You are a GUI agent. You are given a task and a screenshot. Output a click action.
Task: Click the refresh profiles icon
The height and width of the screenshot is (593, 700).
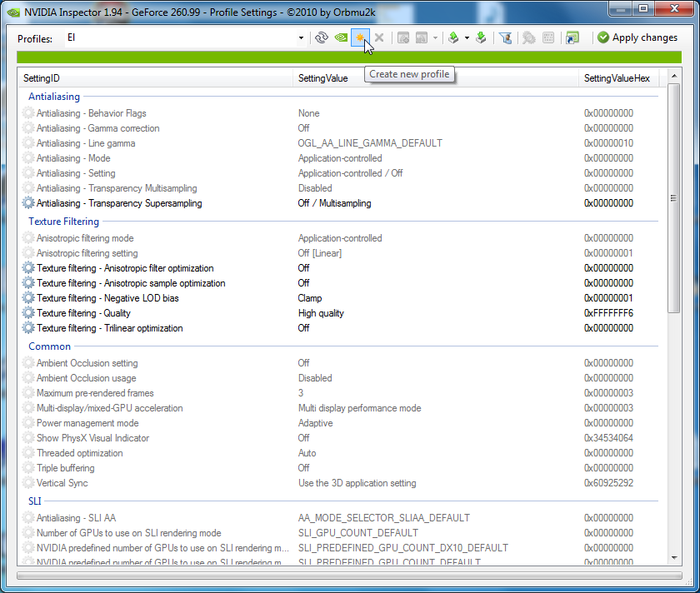(321, 37)
